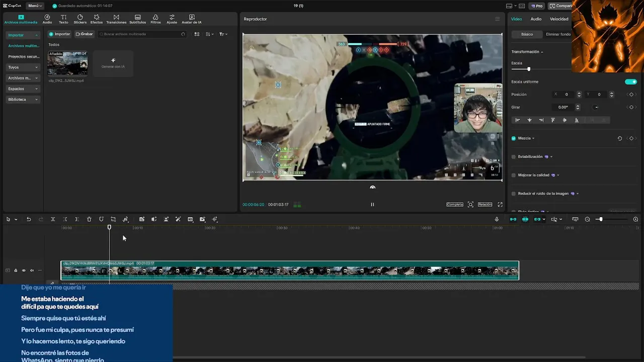Viewport: 644px width, 362px height.
Task: Enable the Estabilización checkbox
Action: 514,157
